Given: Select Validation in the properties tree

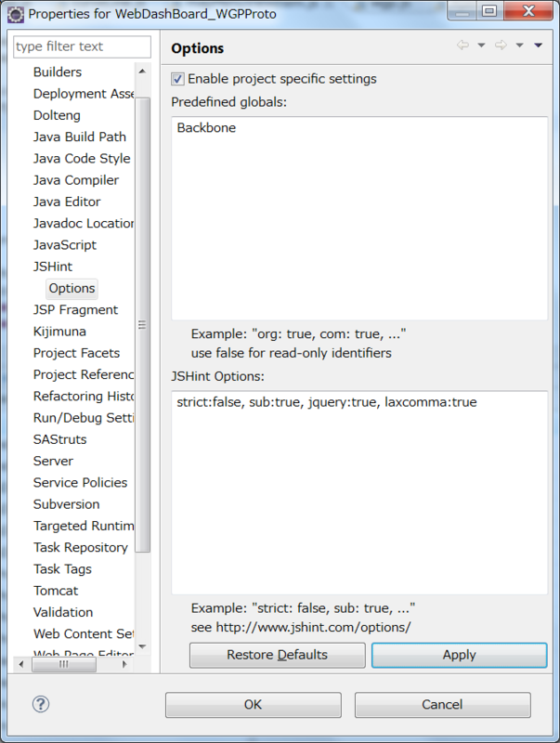Looking at the screenshot, I should [x=62, y=612].
